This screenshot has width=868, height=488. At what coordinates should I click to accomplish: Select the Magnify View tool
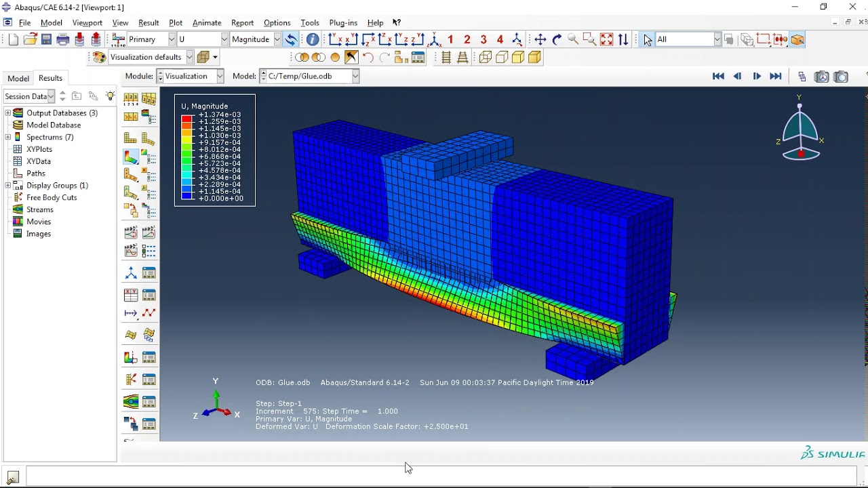(x=573, y=39)
